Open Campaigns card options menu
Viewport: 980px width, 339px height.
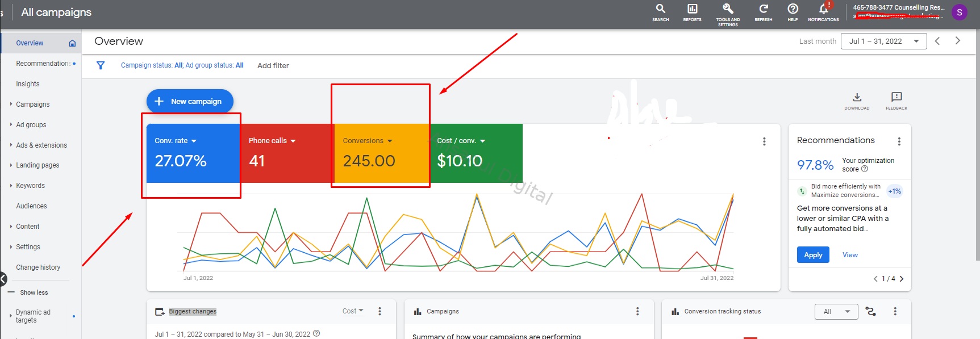coord(637,311)
